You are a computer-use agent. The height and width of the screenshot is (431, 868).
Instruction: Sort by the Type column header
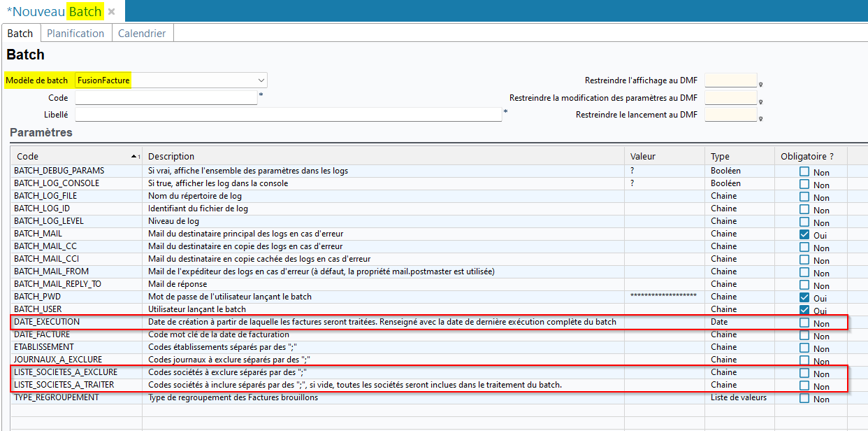click(x=739, y=156)
